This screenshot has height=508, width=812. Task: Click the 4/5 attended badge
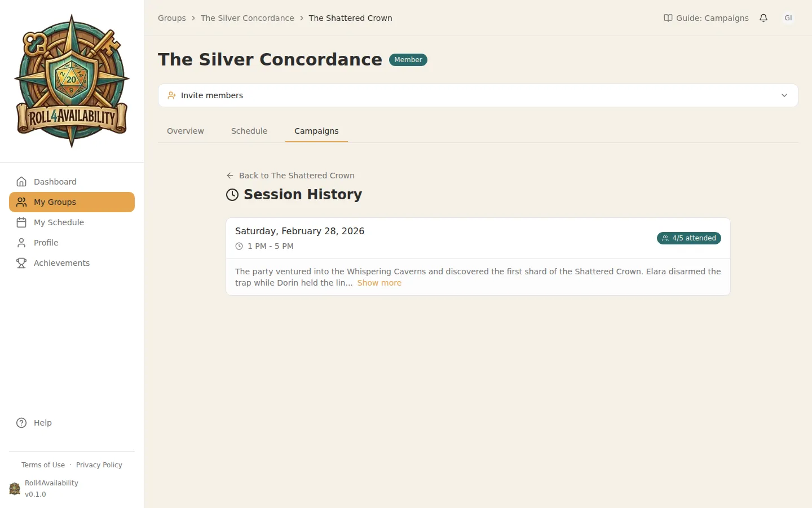tap(689, 238)
